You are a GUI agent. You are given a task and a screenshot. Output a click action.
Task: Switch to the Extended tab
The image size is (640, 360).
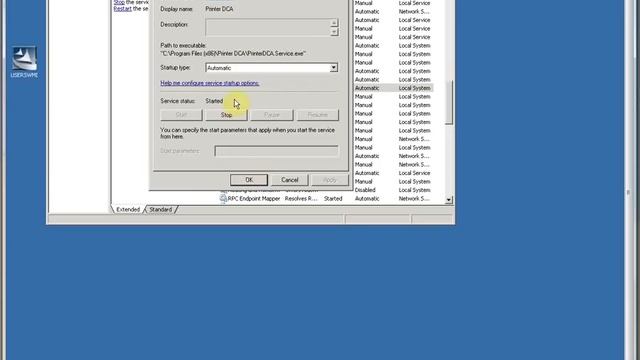coord(128,209)
